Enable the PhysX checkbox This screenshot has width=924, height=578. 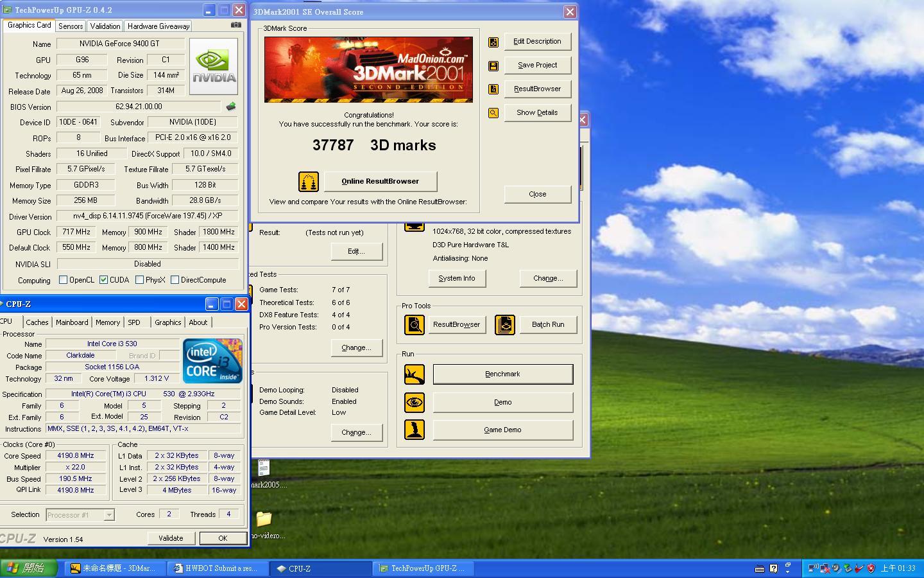(x=139, y=280)
